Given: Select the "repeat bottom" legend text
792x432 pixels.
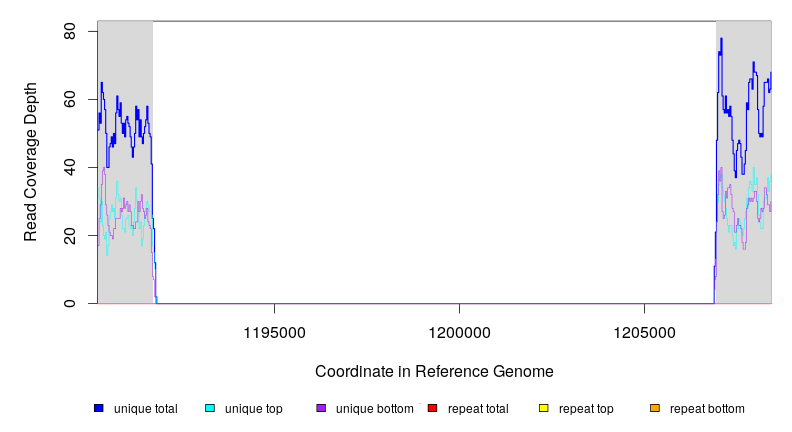Looking at the screenshot, I should tap(707, 409).
